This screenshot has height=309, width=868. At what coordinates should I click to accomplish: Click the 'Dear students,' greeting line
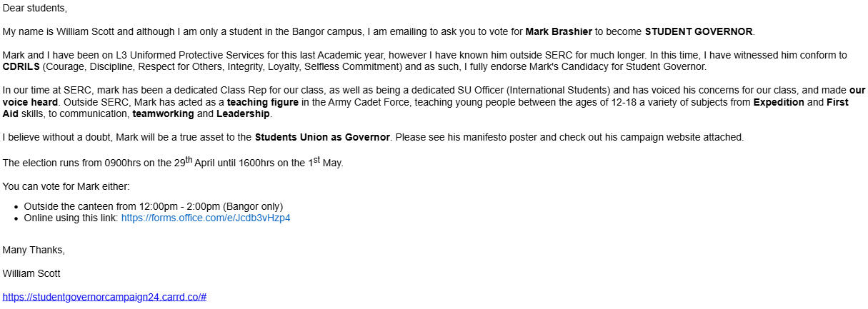(x=35, y=9)
